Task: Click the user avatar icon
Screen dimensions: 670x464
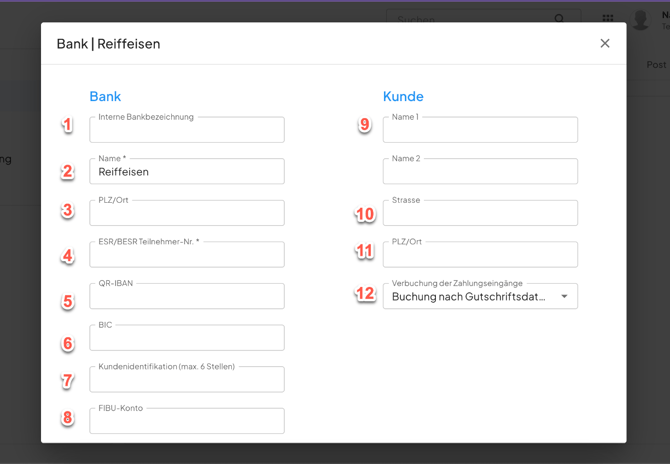Action: coord(641,19)
